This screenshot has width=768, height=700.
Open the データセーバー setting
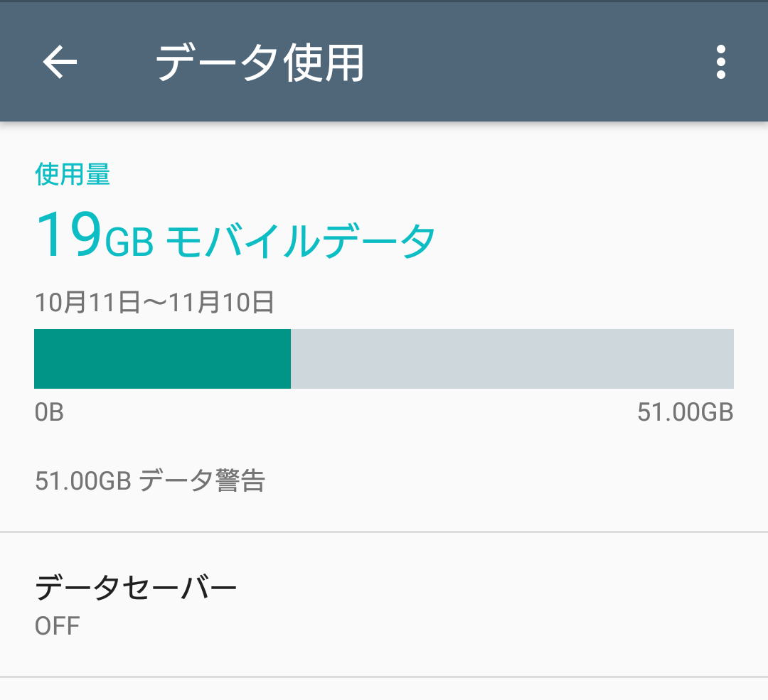click(136, 588)
